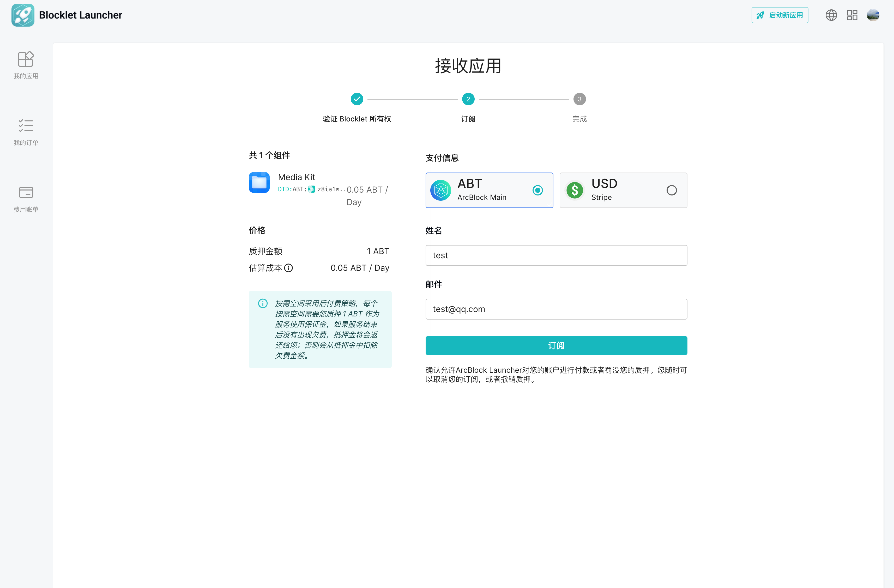Click the ABT ArcBlock token logo
This screenshot has width=894, height=588.
(x=441, y=190)
